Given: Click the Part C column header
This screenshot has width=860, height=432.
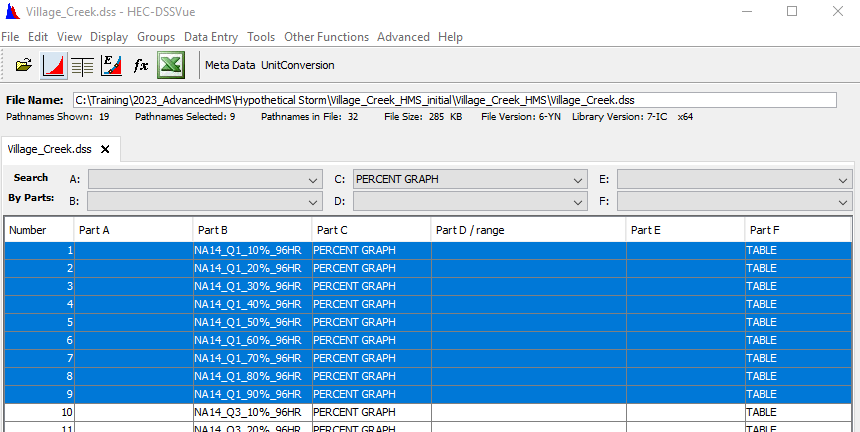Looking at the screenshot, I should [x=371, y=230].
